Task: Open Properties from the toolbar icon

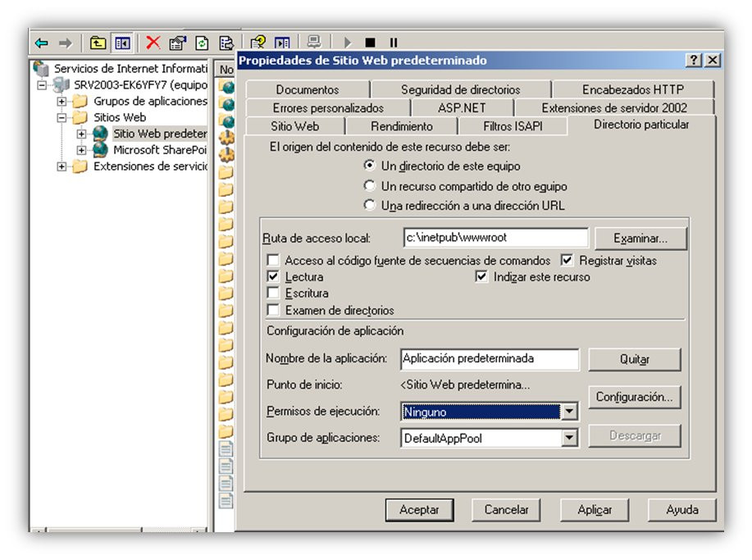Action: tap(177, 43)
